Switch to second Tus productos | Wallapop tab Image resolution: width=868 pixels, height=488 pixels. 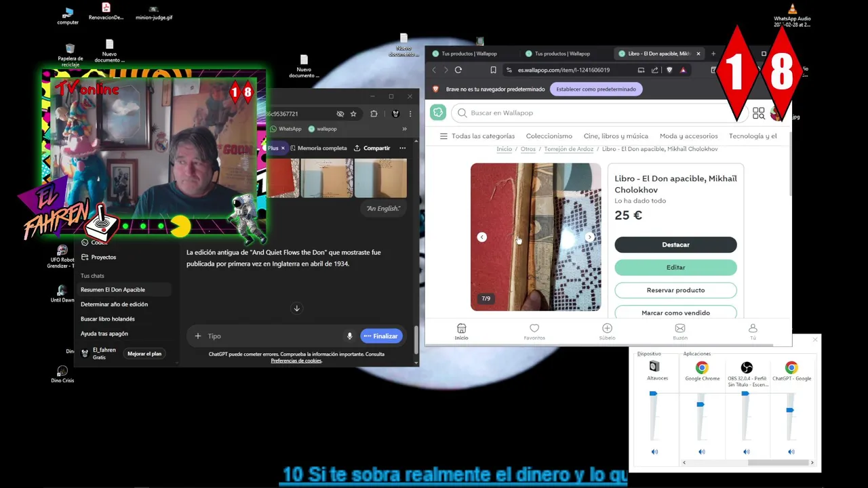[x=562, y=54]
